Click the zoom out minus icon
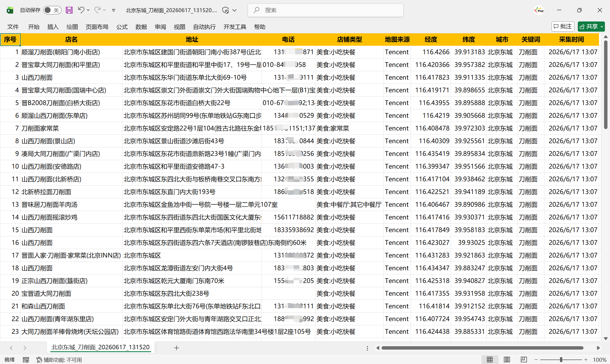Screen dimensions: 610x364 point(536,359)
